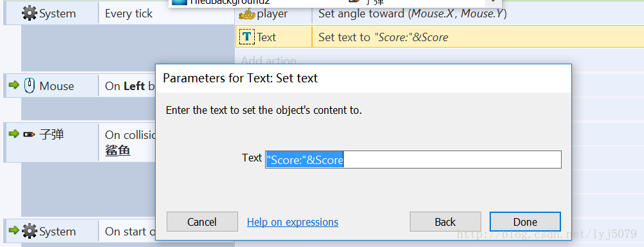
Task: Select the player submarine icon
Action: [246, 14]
